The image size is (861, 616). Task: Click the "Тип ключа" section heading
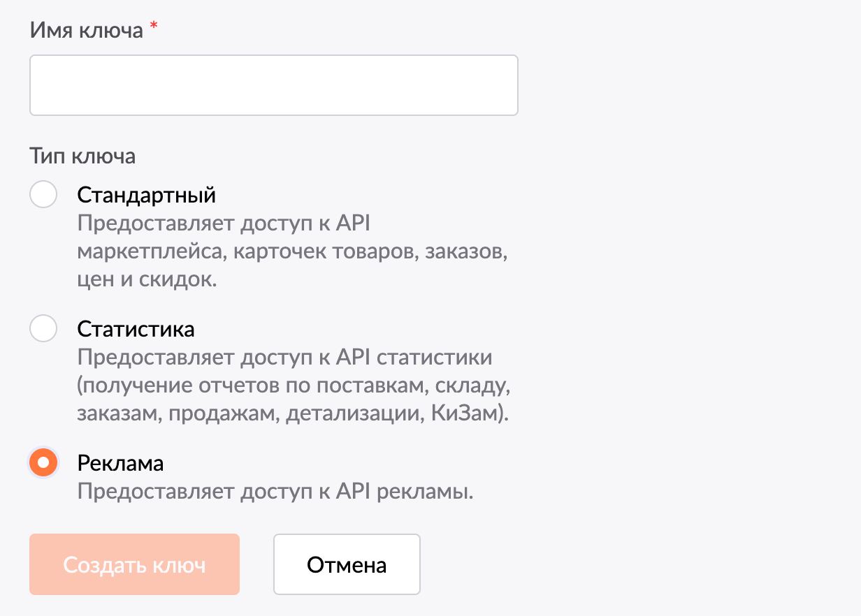pos(82,156)
